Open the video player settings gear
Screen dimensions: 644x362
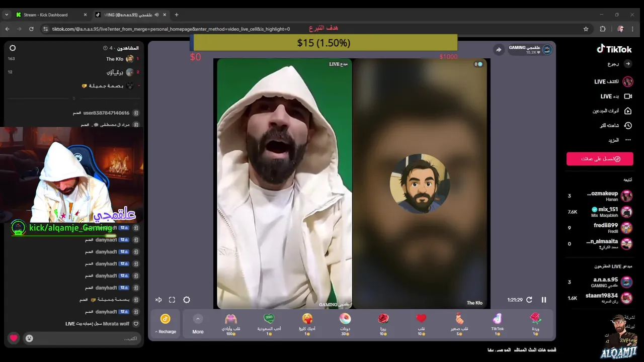click(187, 300)
